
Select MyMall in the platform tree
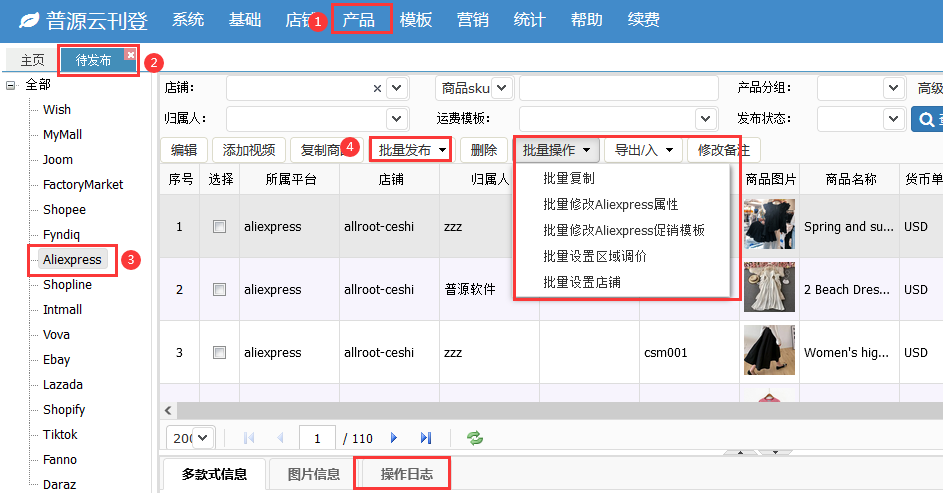63,135
